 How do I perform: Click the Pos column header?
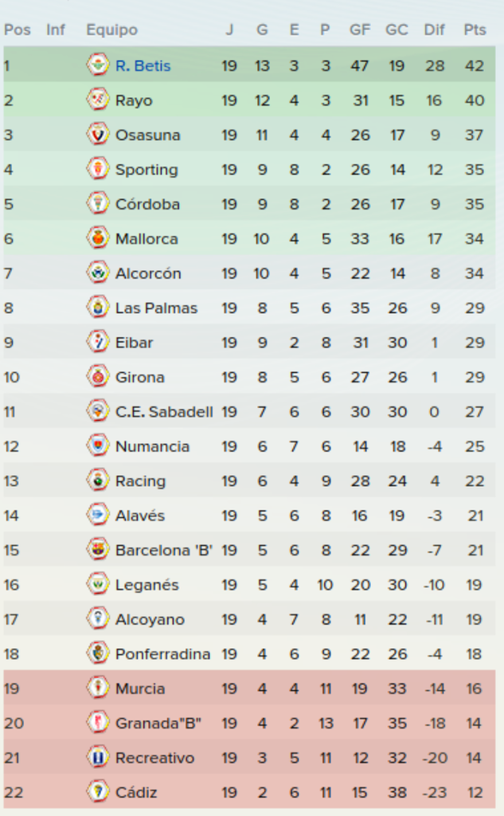click(x=18, y=29)
